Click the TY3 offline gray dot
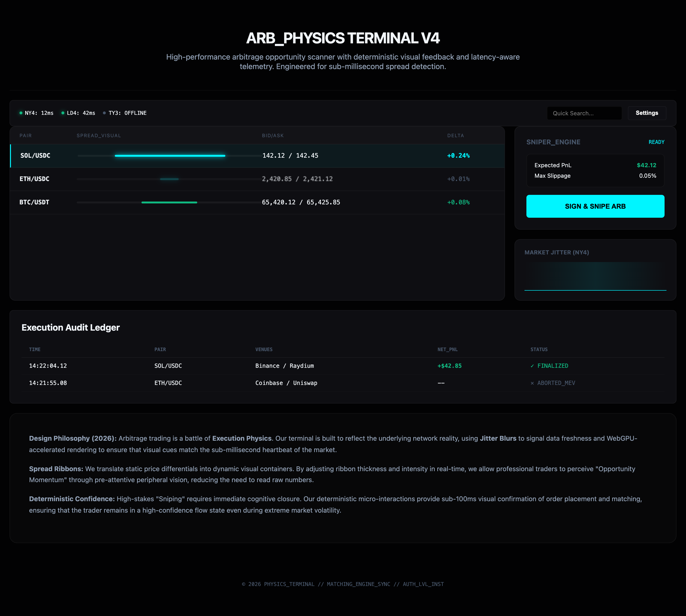Viewport: 686px width, 616px height. pyautogui.click(x=104, y=113)
